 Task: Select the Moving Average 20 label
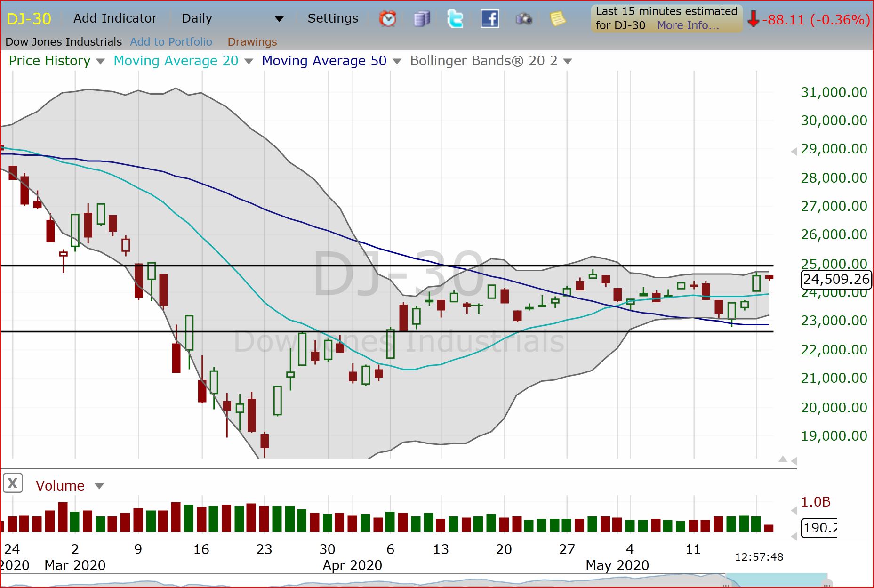[176, 61]
